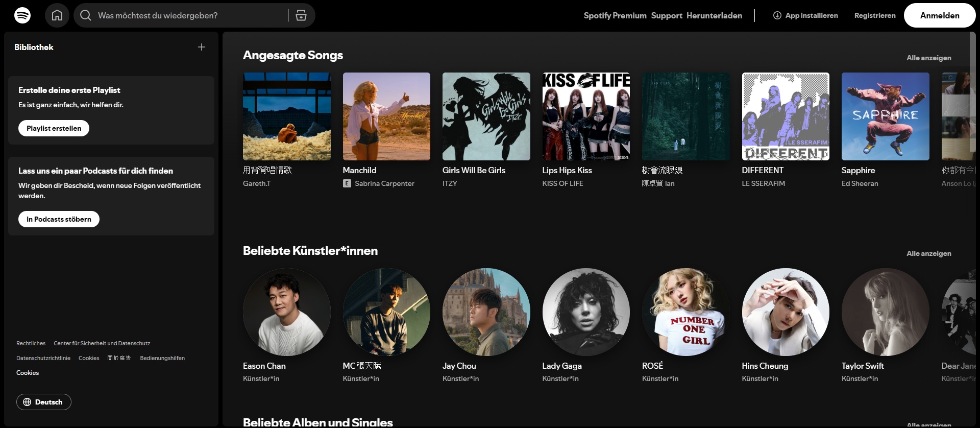Click Playlist erstellen button
The width and height of the screenshot is (980, 428).
(54, 128)
